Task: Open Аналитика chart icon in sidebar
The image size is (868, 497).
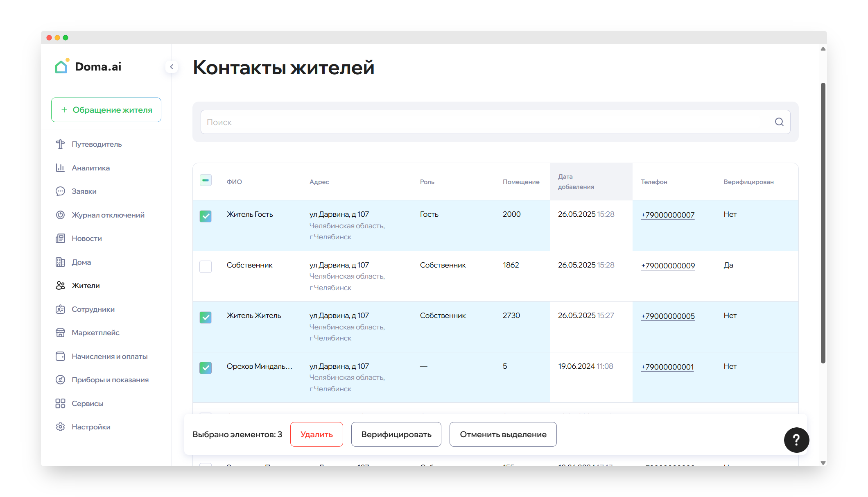Action: click(60, 168)
